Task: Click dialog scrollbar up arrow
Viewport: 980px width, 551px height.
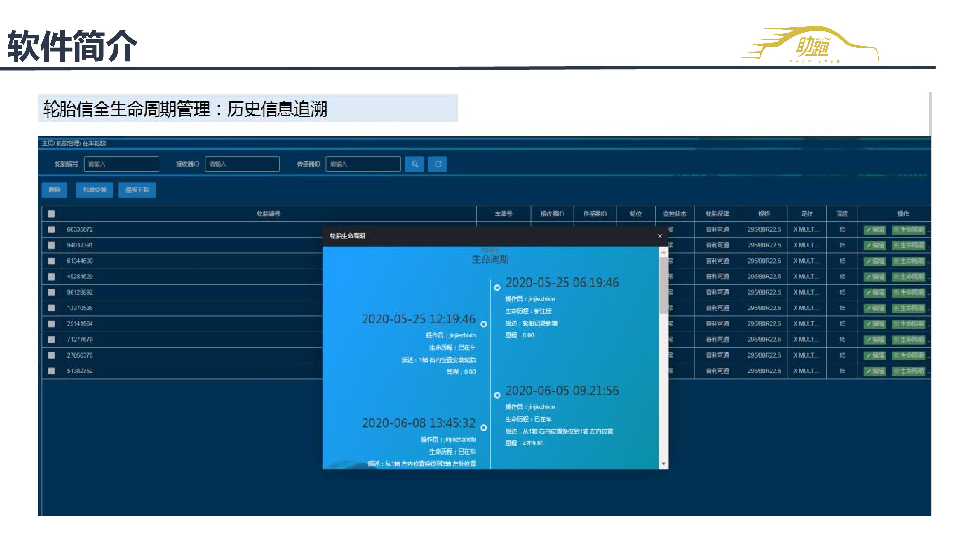Action: [x=663, y=252]
